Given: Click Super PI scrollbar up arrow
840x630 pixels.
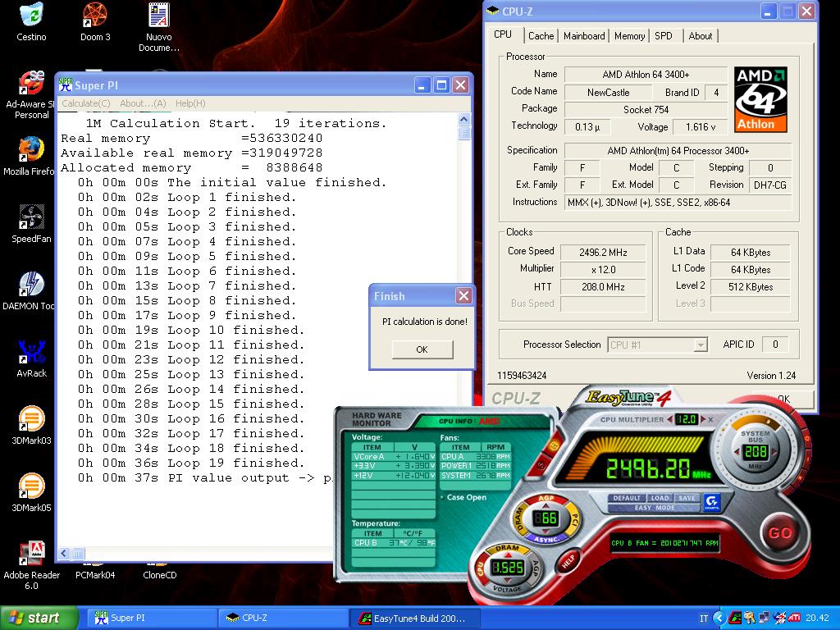Looking at the screenshot, I should (464, 120).
